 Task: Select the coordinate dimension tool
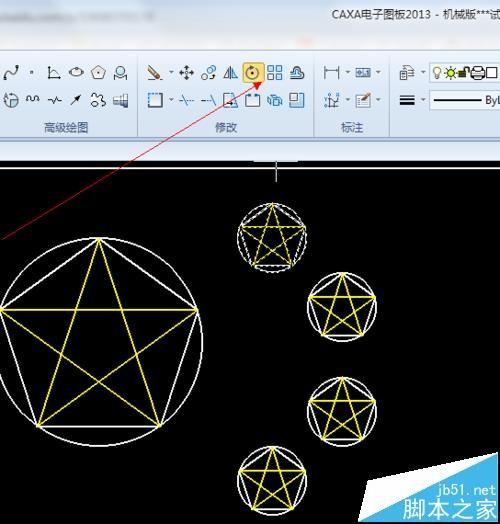(x=332, y=100)
